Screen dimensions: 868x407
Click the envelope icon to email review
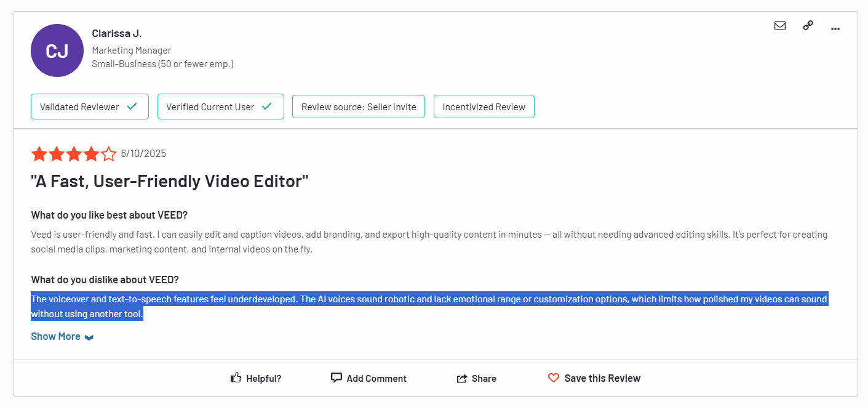tap(779, 26)
